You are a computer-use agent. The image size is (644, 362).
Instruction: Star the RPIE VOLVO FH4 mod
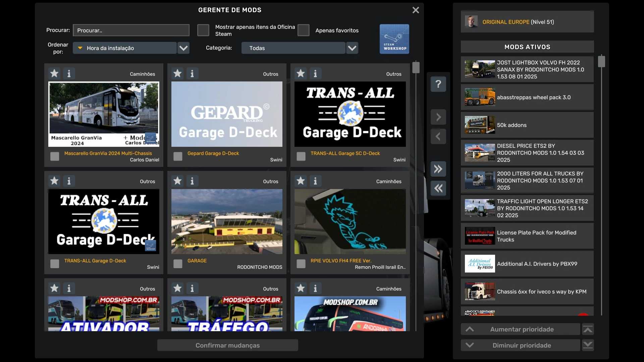(x=301, y=181)
